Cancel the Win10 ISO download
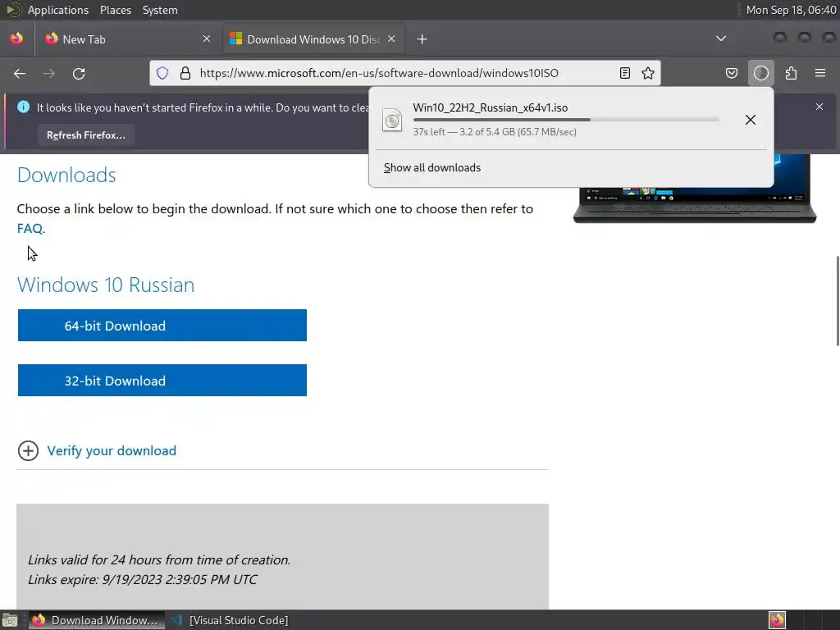Image resolution: width=840 pixels, height=630 pixels. coord(751,120)
